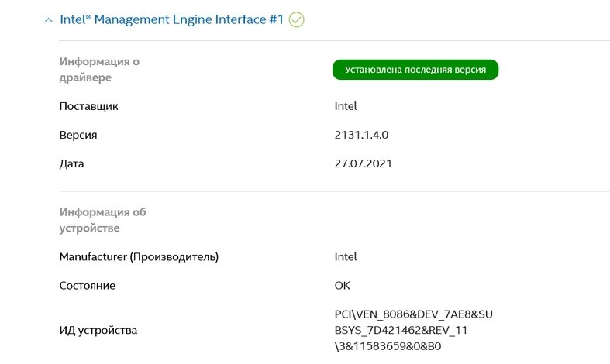This screenshot has height=364, width=610.
Task: Select the 'Manufacturer (Производитель)' label
Action: pyautogui.click(x=139, y=256)
